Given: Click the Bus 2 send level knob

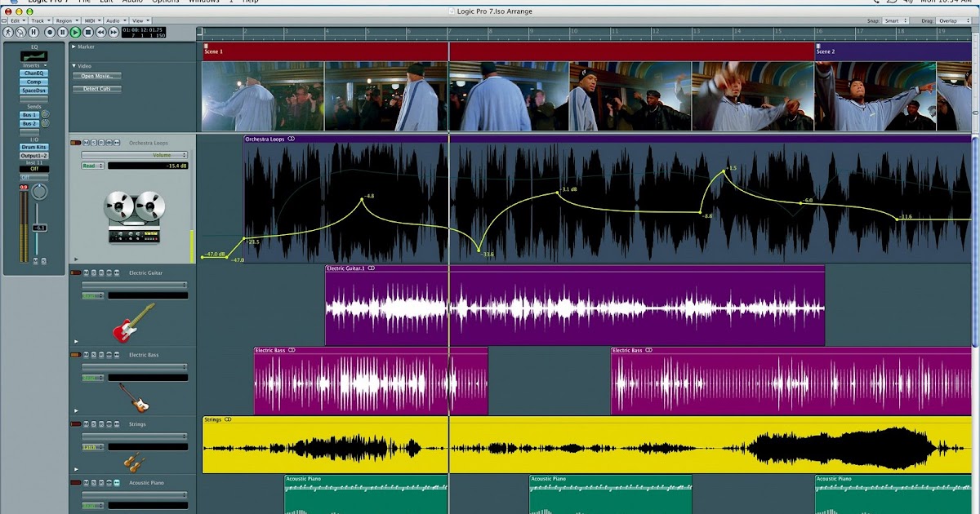Looking at the screenshot, I should coord(45,123).
